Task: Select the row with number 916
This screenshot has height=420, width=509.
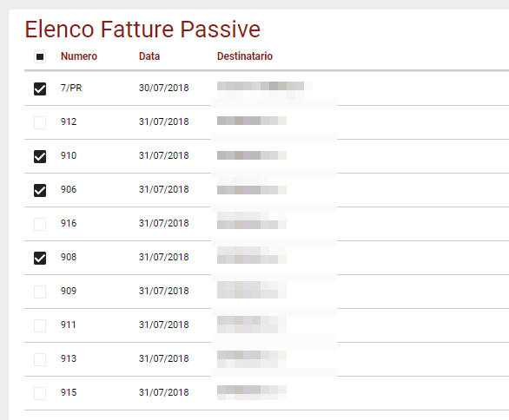Action: pos(267,224)
